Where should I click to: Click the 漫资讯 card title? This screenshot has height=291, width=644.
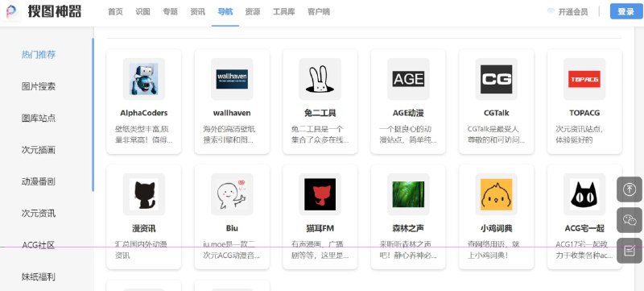click(144, 228)
